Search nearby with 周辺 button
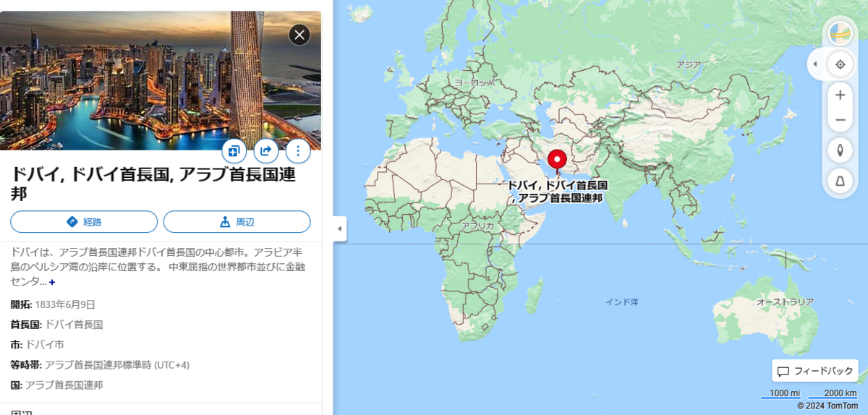The image size is (868, 415). (237, 222)
